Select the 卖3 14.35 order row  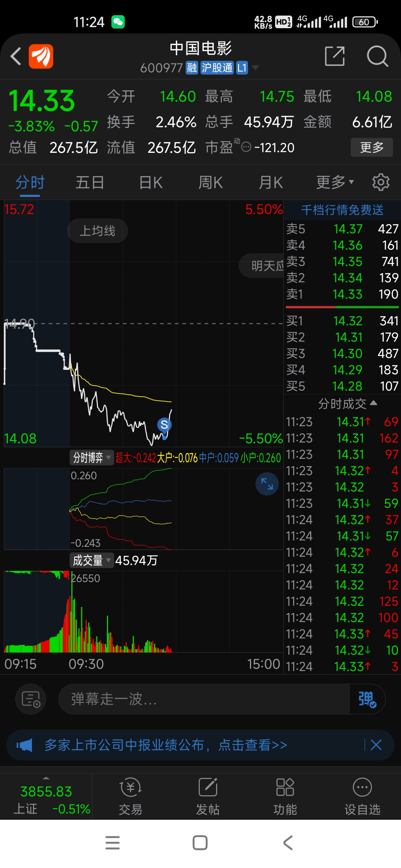pyautogui.click(x=342, y=262)
